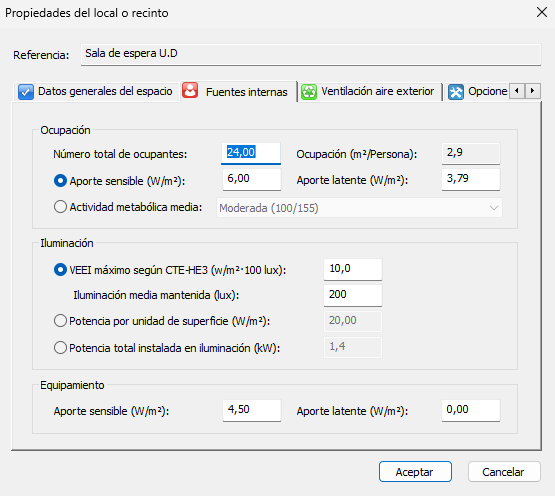Confirm changes with the Aceptar button
Screen dimensions: 555x496
coord(415,472)
